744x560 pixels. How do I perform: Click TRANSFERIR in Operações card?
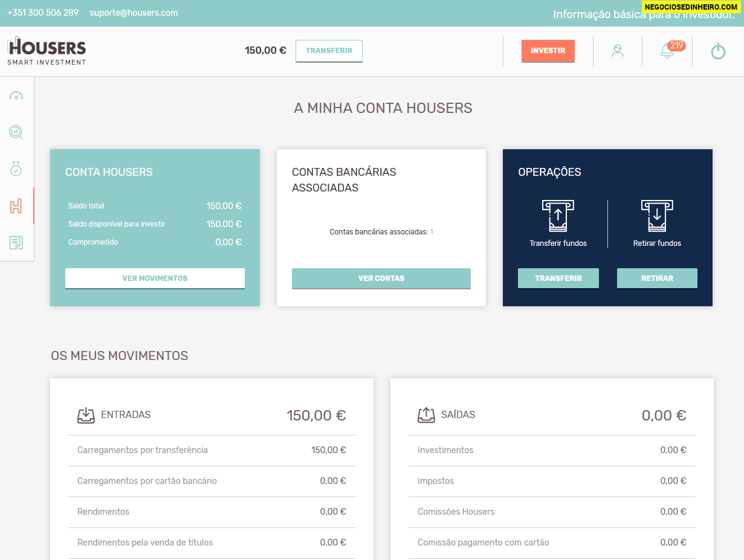pyautogui.click(x=558, y=278)
